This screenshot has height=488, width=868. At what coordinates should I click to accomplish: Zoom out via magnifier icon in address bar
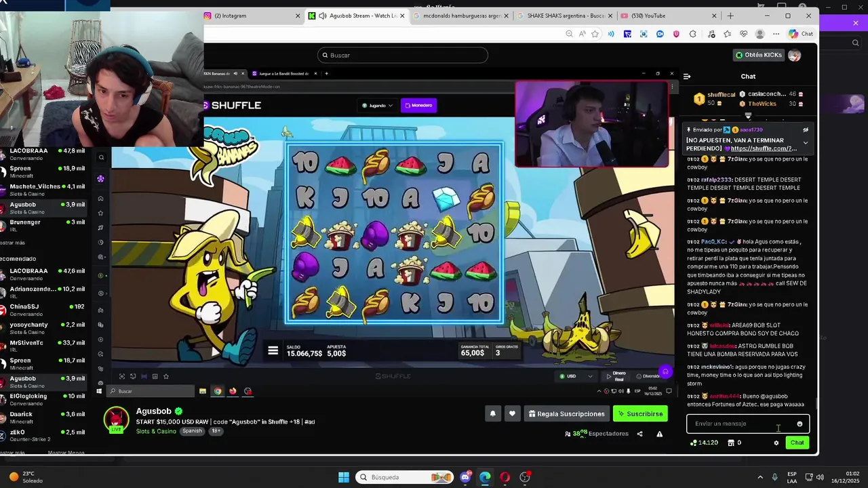(569, 34)
